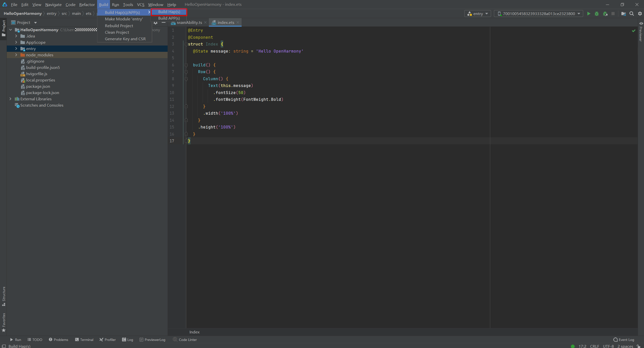Open the Event Log

[x=624, y=339]
